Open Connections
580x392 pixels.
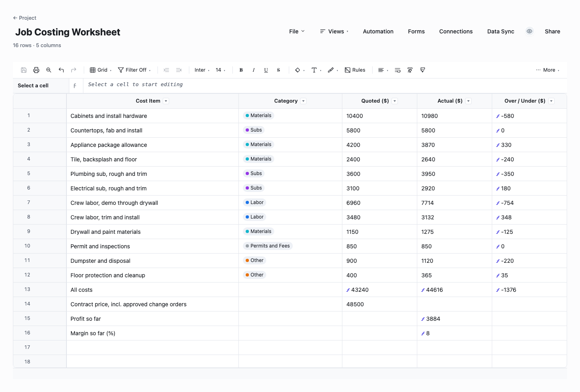(456, 31)
